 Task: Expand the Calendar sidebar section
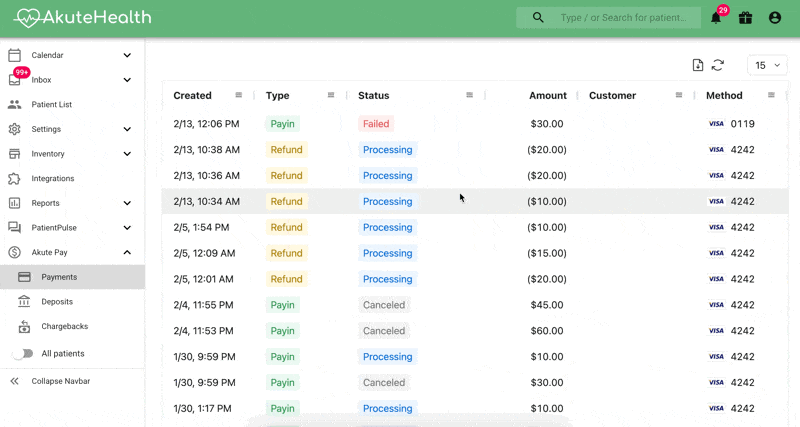pyautogui.click(x=127, y=56)
